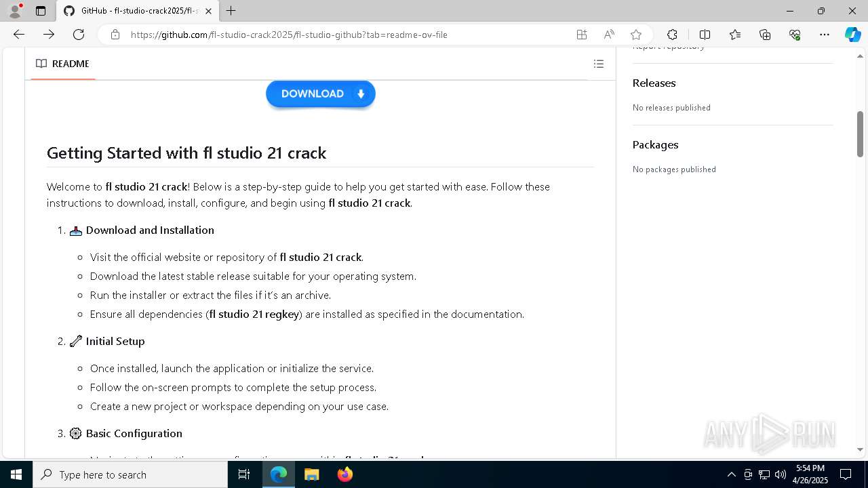868x488 pixels.
Task: Open the Windows Start menu
Action: [16, 474]
